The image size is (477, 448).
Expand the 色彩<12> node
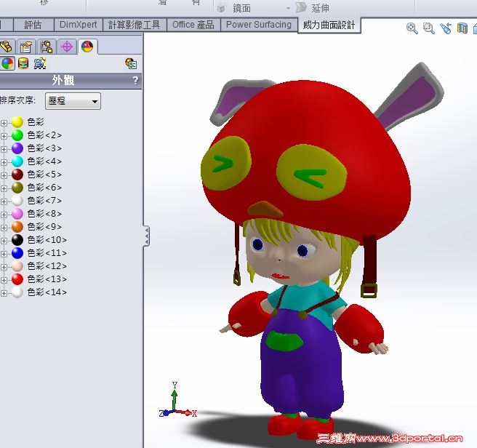[x=4, y=267]
